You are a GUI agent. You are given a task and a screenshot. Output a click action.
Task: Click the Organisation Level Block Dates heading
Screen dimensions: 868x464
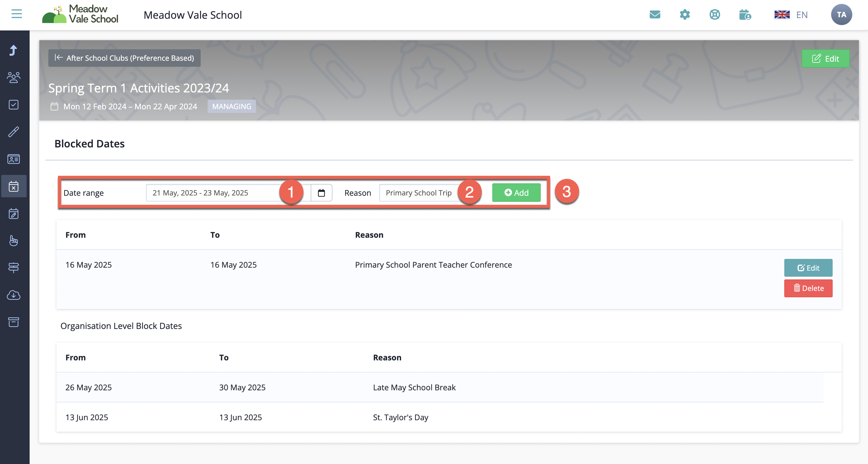(x=121, y=326)
